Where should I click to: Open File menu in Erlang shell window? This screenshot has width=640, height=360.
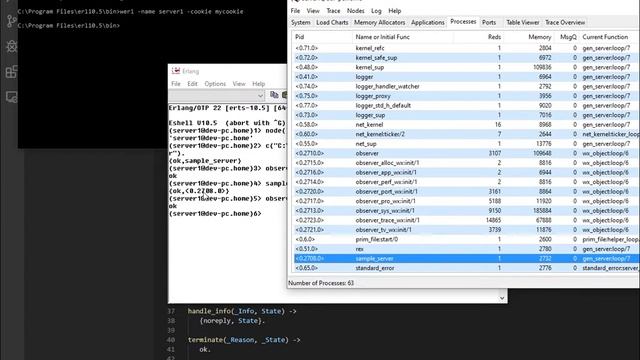click(176, 84)
